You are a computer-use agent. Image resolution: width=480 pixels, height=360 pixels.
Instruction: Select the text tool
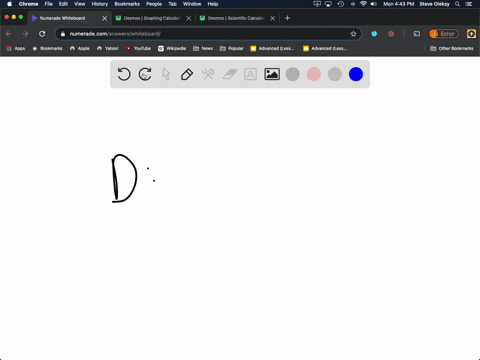tap(250, 74)
